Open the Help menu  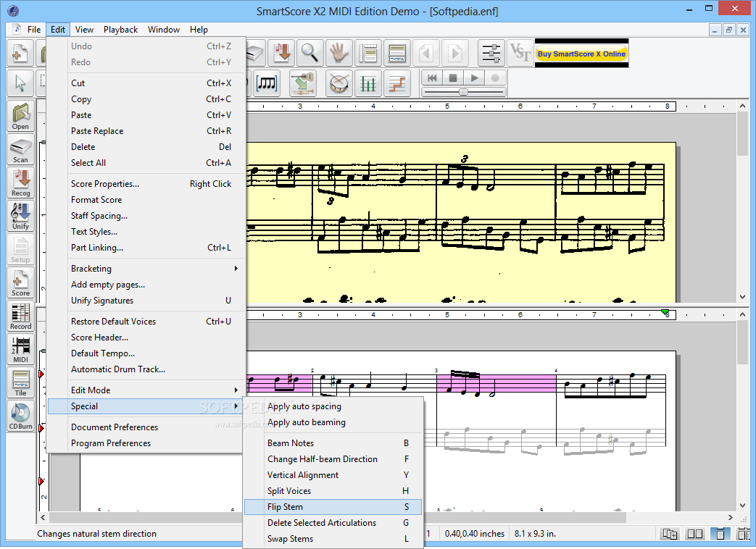pyautogui.click(x=199, y=30)
